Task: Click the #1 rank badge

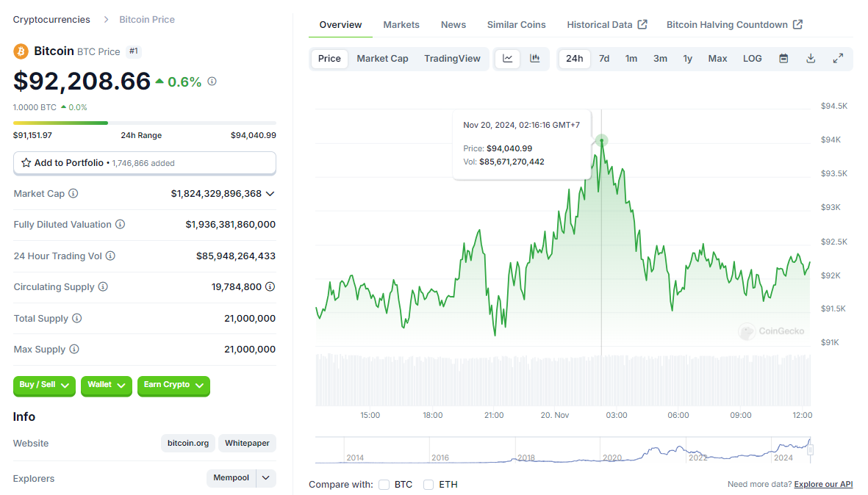Action: click(x=134, y=51)
